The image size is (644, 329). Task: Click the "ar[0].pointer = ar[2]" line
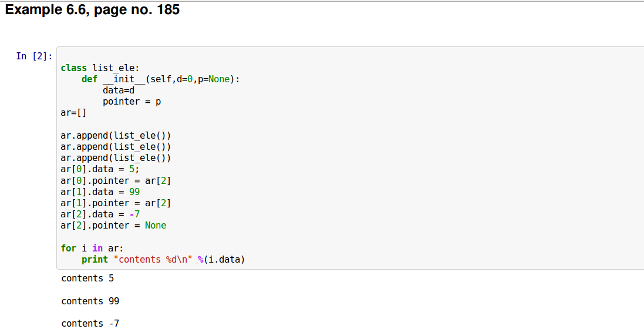click(x=116, y=180)
